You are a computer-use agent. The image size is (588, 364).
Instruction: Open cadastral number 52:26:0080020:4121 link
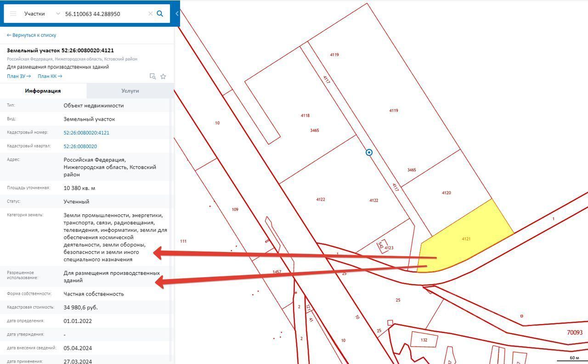coord(86,133)
